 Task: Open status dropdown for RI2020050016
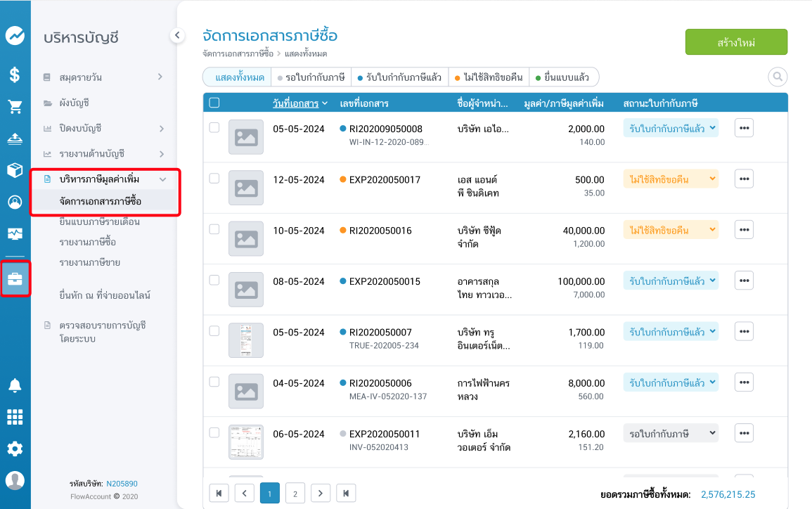click(671, 230)
